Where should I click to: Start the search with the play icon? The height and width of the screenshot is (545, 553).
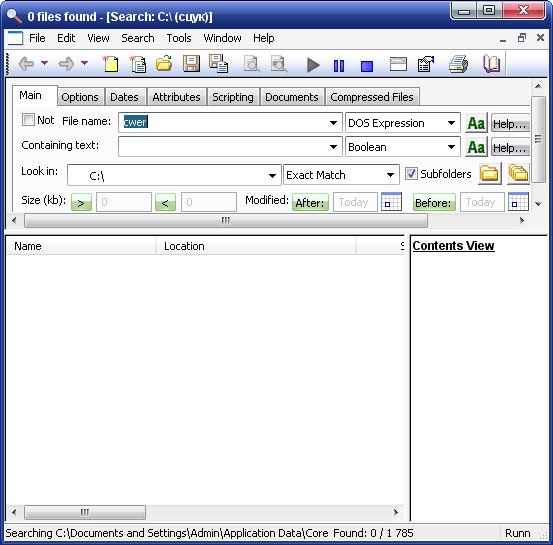pyautogui.click(x=313, y=65)
